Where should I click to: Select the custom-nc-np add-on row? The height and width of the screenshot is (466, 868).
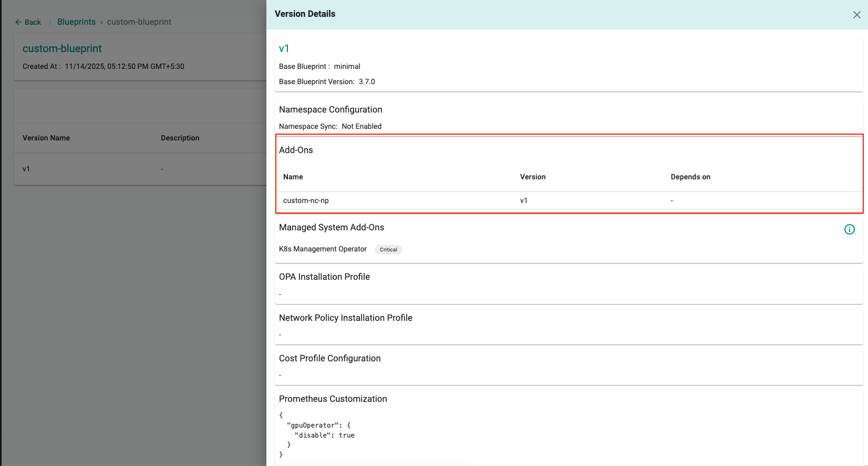click(x=306, y=200)
